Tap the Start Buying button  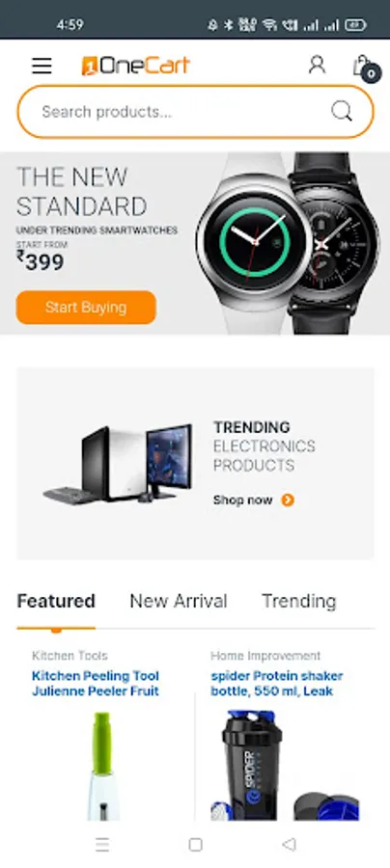click(x=86, y=308)
